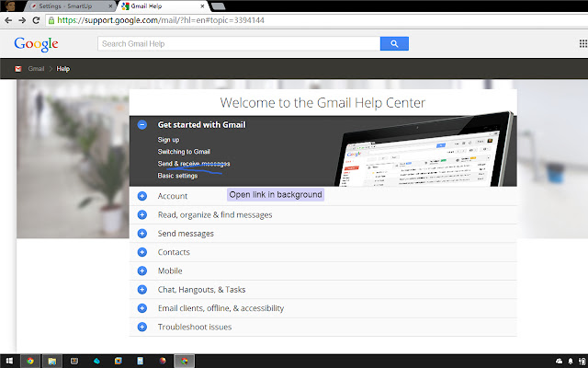The width and height of the screenshot is (588, 368).
Task: Expand Read, organize & find messages
Action: 142,214
